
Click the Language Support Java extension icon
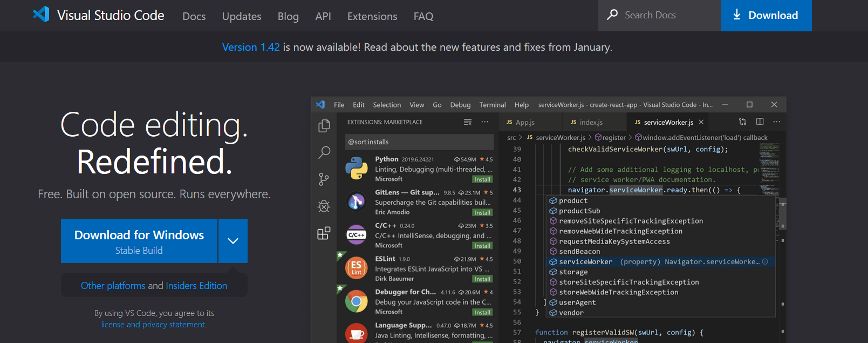coord(356,333)
